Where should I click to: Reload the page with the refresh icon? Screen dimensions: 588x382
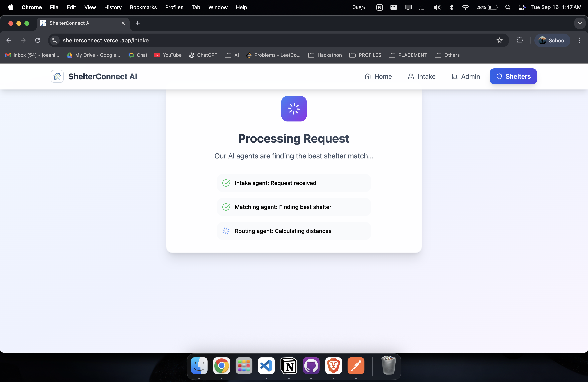point(38,40)
